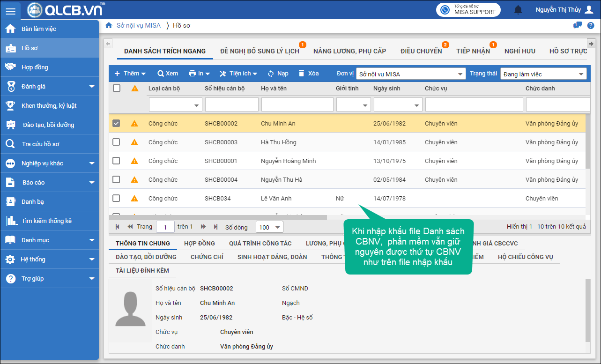Open the Quá trình công tác tab
The image size is (601, 364).
260,243
